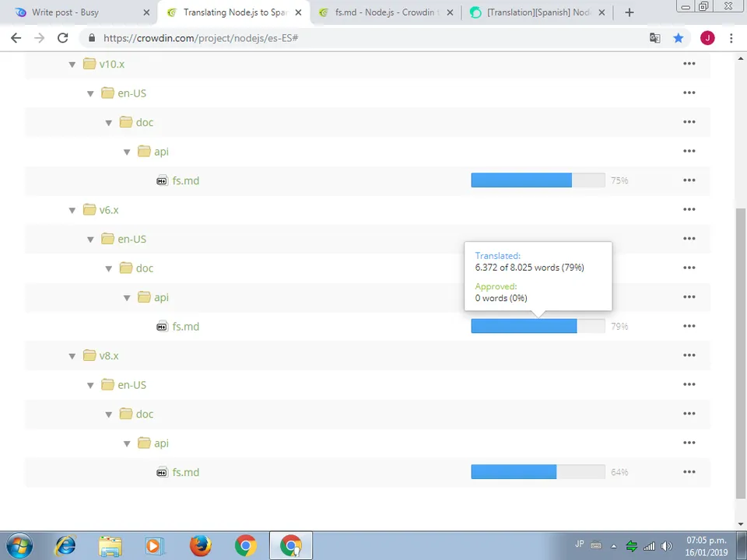Open the Chrome profile avatar J
747x560 pixels.
click(x=707, y=38)
